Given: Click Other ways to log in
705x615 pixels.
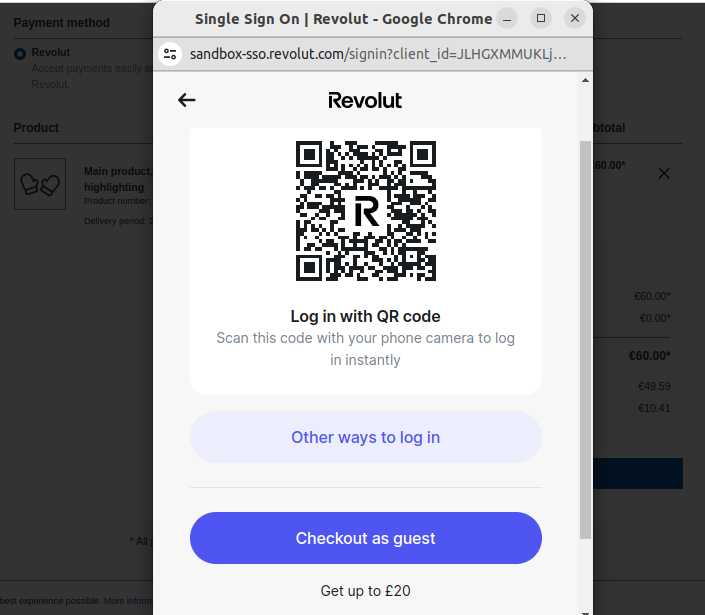Looking at the screenshot, I should pyautogui.click(x=366, y=437).
